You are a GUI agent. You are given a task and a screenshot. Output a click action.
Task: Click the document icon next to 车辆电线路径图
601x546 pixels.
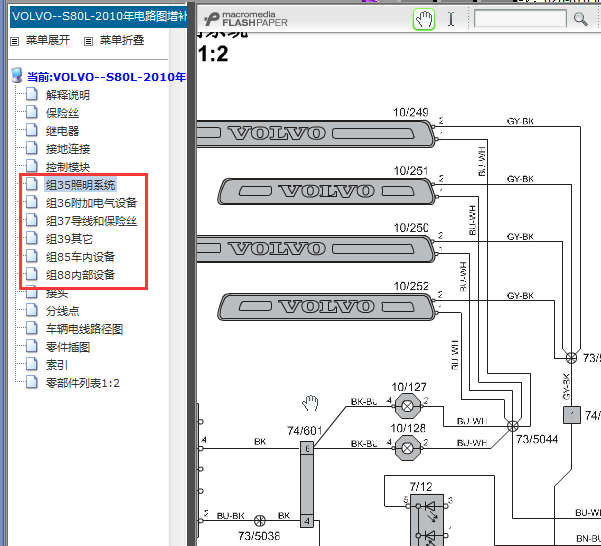click(x=32, y=328)
